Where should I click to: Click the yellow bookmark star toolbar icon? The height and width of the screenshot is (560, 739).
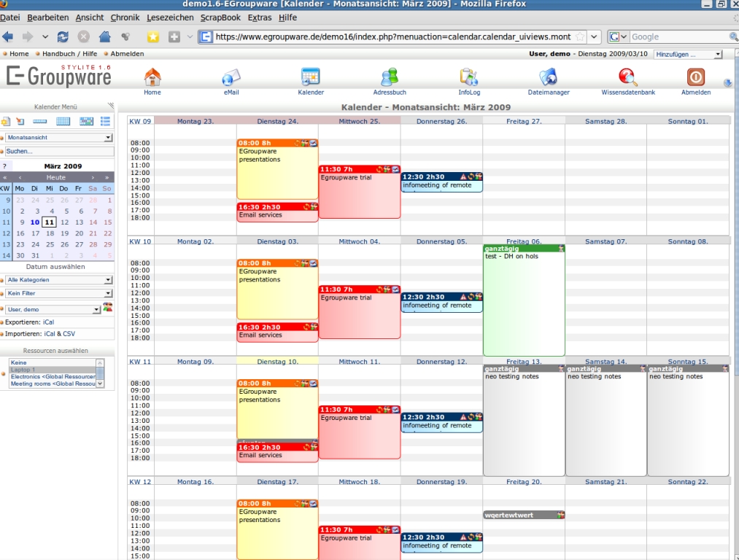click(152, 36)
